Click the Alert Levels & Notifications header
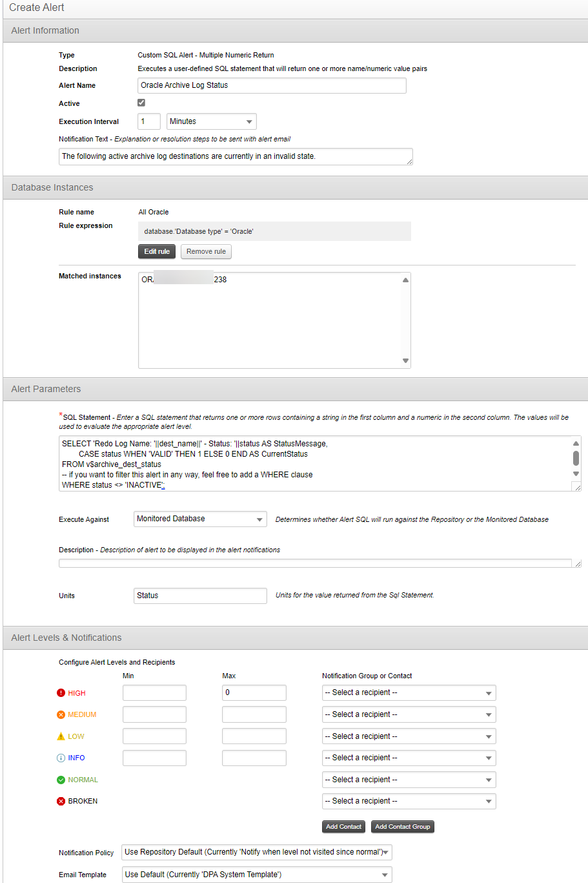 [296, 638]
